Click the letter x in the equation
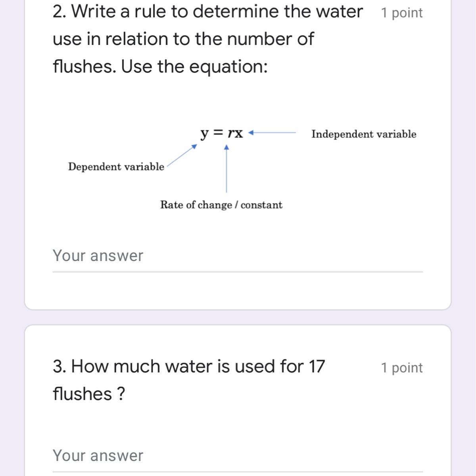476x476 pixels. coord(238,134)
